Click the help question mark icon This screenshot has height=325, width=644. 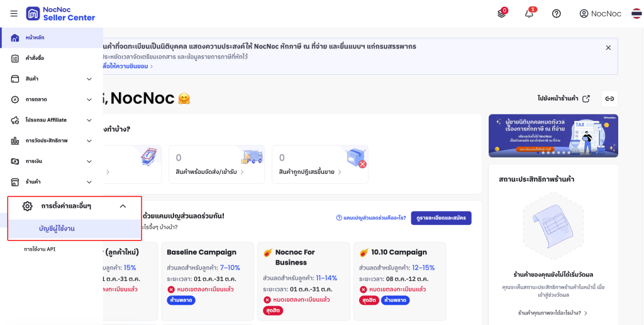click(556, 13)
